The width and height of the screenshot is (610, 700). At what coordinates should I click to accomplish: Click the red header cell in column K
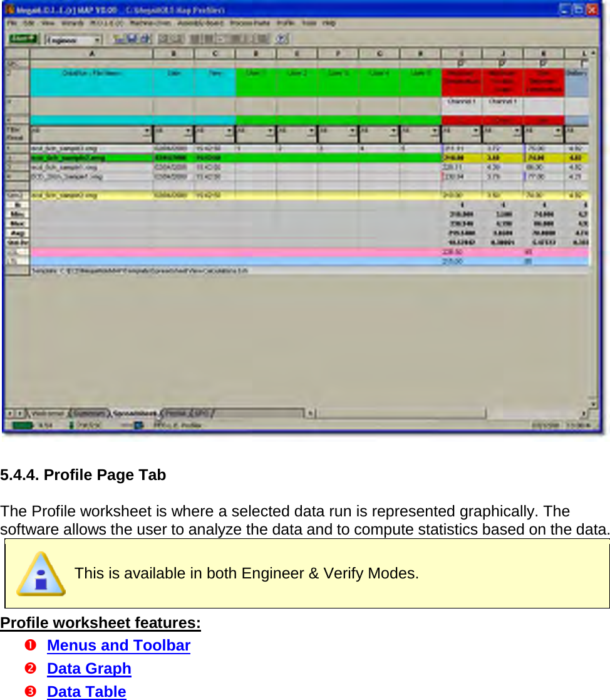coord(544,83)
